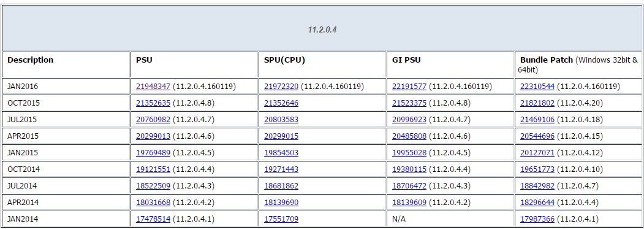
Task: Open JUL2015 PSU patch 20760982
Action: click(153, 120)
